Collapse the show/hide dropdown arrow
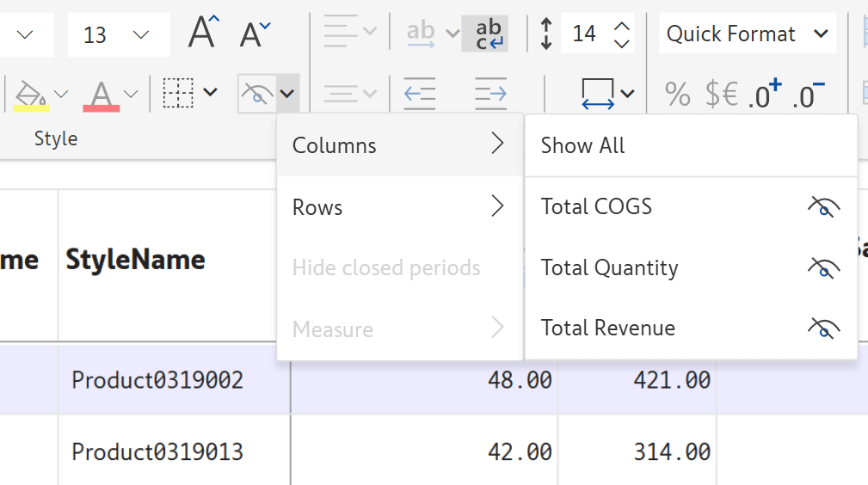 click(x=287, y=94)
